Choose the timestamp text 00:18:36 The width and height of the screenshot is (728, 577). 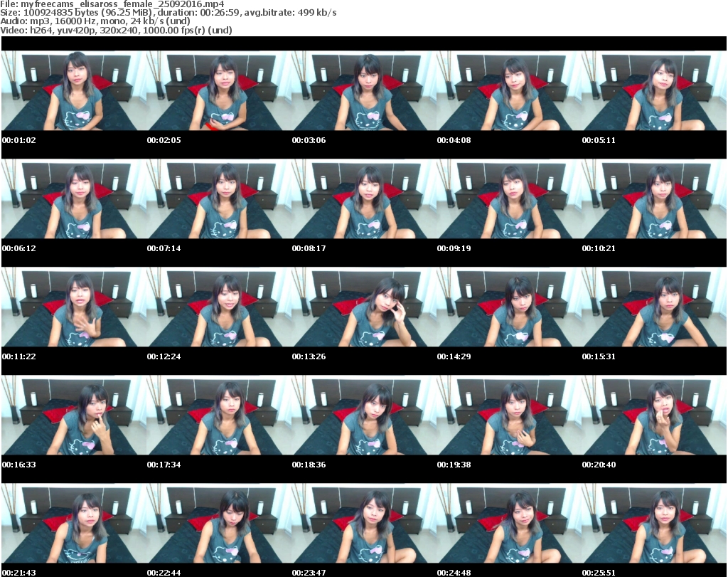pos(309,465)
